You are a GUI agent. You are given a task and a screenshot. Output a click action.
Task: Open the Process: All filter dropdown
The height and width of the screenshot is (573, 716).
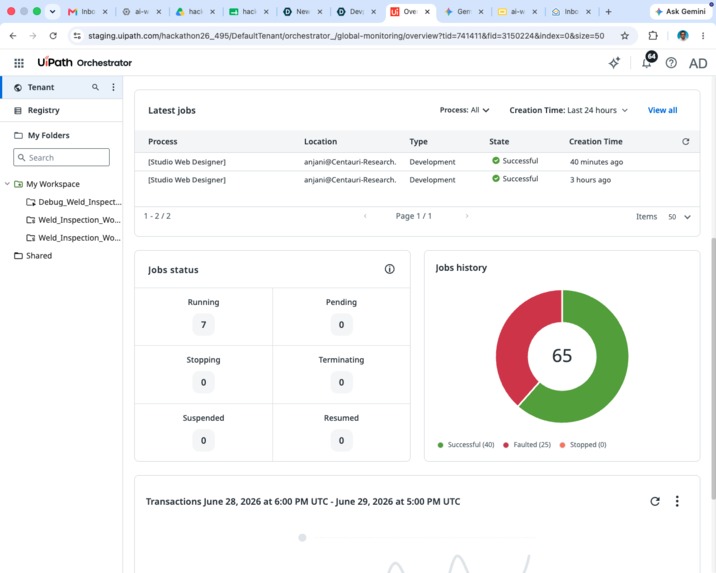click(464, 110)
